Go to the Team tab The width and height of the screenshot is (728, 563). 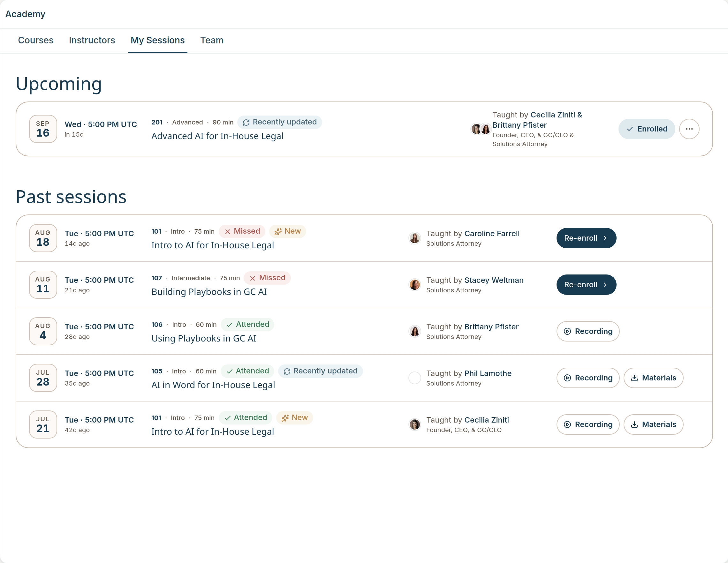(x=212, y=40)
